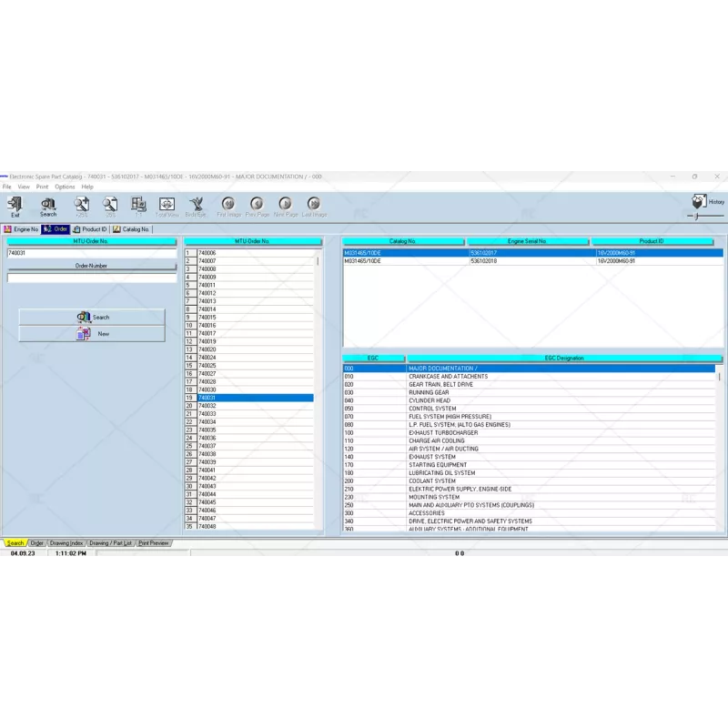The image size is (728, 728).
Task: Click the Total View icon
Action: coord(167,206)
